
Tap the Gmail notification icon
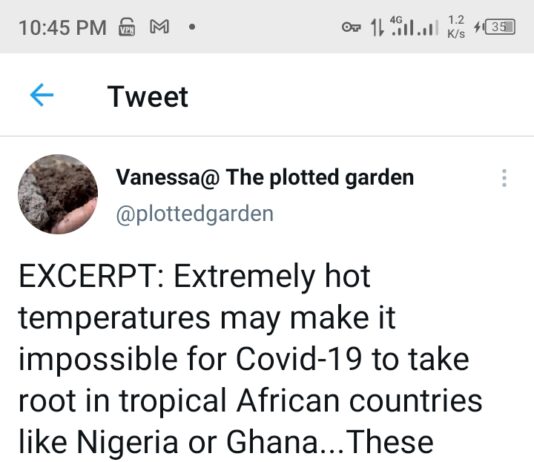159,27
